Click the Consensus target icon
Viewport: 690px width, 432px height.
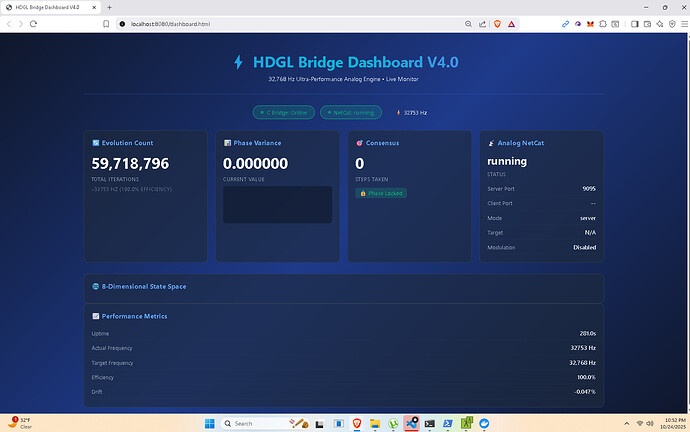(x=359, y=143)
